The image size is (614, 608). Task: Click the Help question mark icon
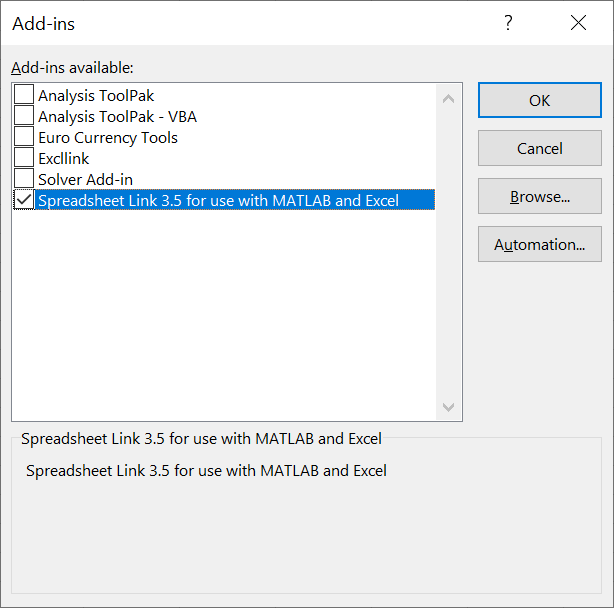tap(508, 23)
